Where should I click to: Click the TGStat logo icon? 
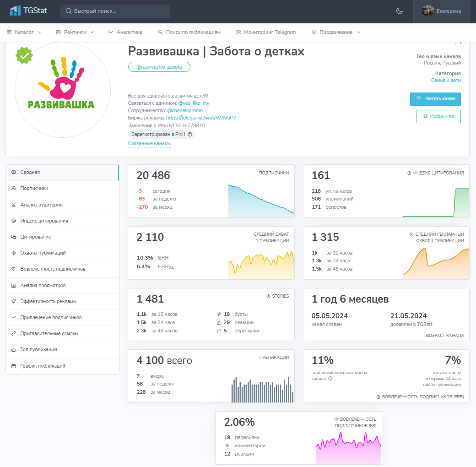coord(15,11)
